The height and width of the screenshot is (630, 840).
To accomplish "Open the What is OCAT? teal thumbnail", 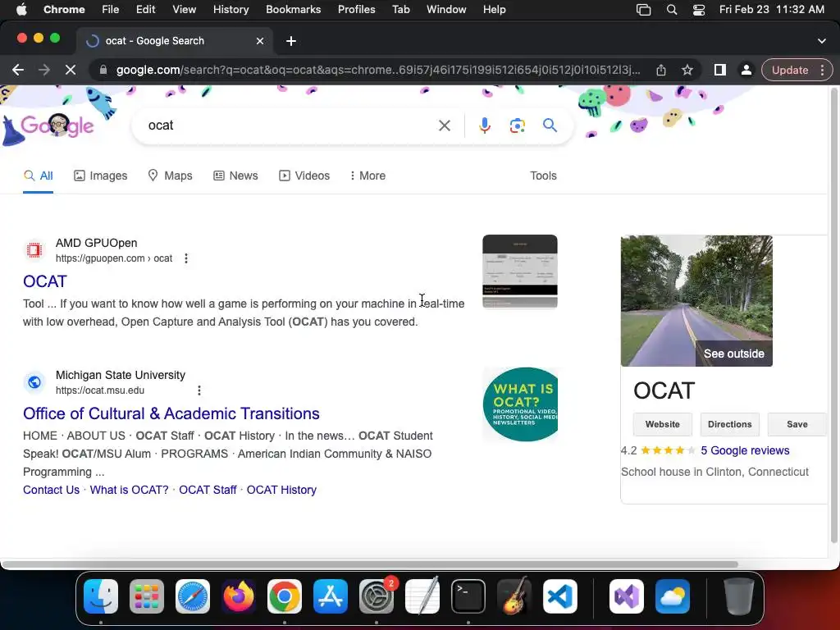I will click(x=519, y=404).
